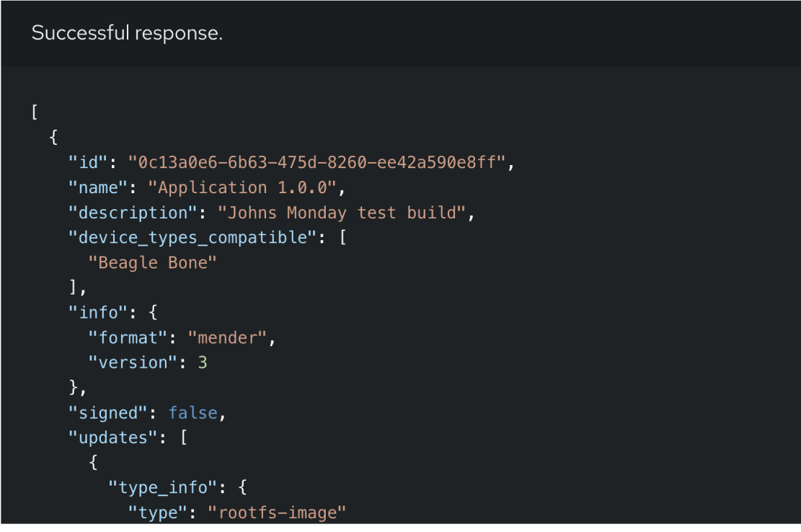Click the opening square bracket at top of JSON

pos(34,112)
